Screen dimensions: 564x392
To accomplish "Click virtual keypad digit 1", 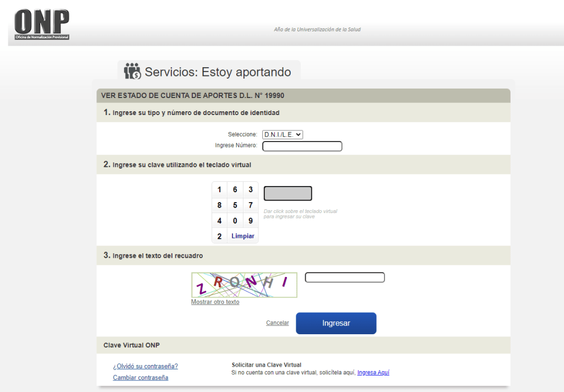I will point(219,189).
